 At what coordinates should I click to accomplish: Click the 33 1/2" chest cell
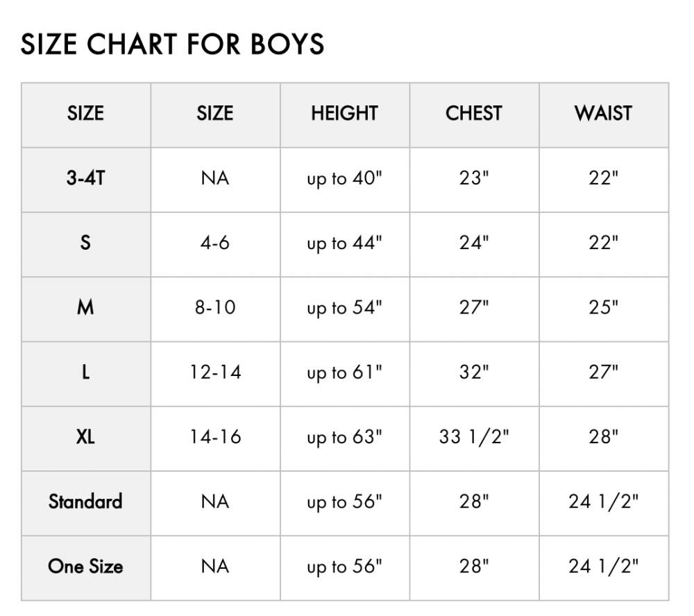pyautogui.click(x=474, y=437)
